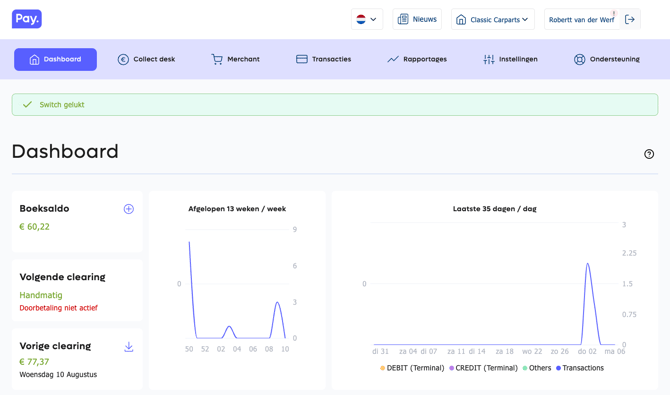Toggle the Others legend entry

[537, 368]
